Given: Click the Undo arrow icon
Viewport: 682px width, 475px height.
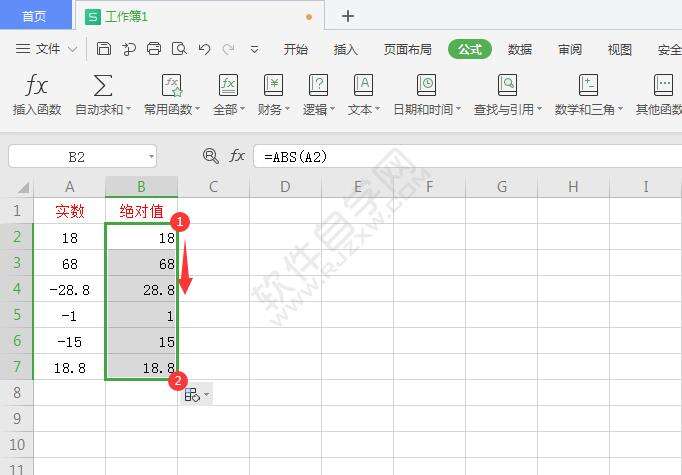Looking at the screenshot, I should (x=204, y=49).
